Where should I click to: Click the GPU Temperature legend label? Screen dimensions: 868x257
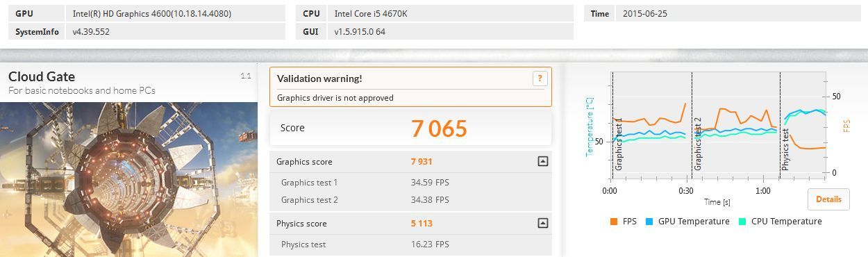coord(694,222)
